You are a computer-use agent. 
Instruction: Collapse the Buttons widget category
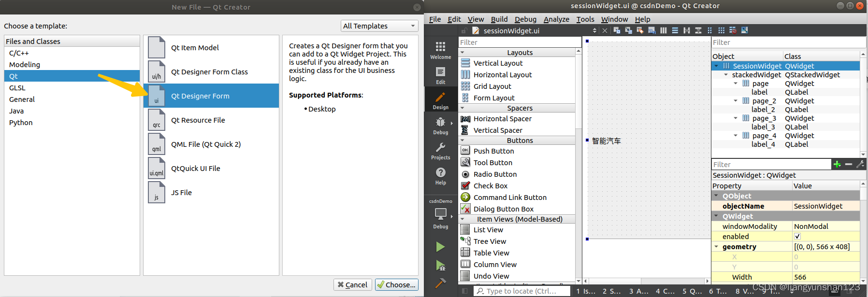click(x=463, y=141)
